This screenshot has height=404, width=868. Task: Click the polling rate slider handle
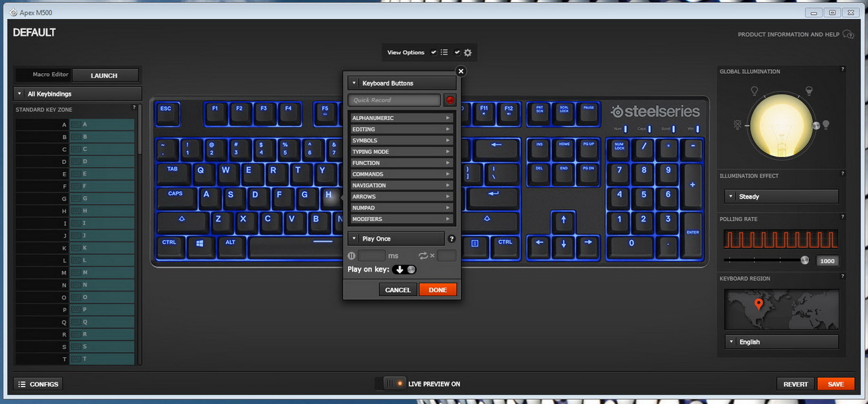click(805, 260)
